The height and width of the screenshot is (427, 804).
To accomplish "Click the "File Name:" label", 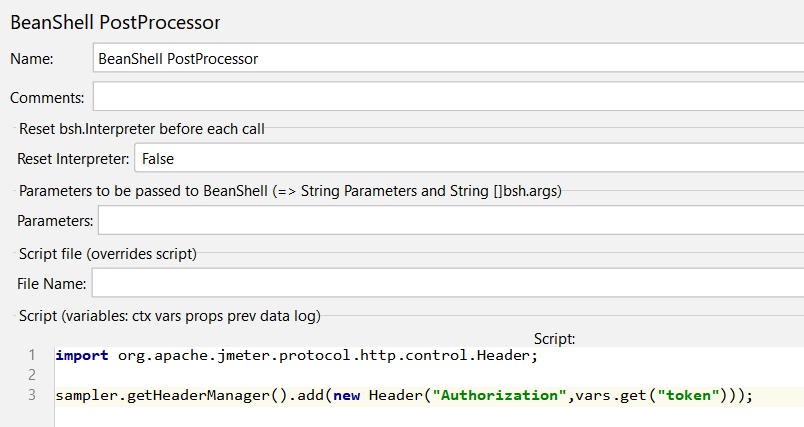I will (51, 284).
